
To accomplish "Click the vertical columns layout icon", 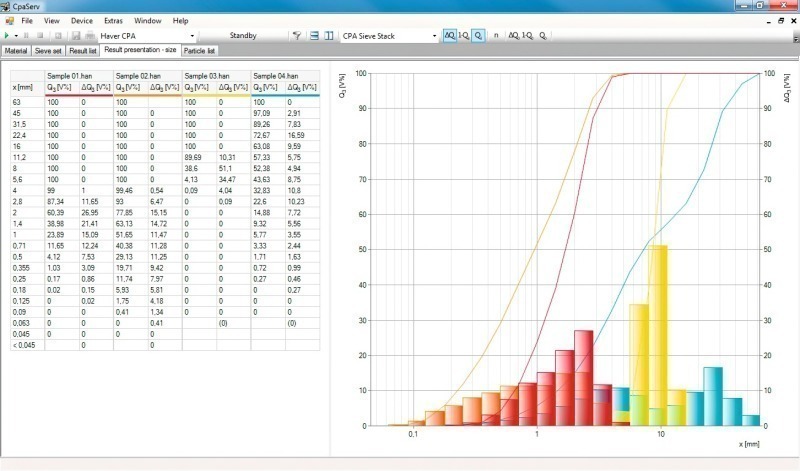I will (x=329, y=36).
